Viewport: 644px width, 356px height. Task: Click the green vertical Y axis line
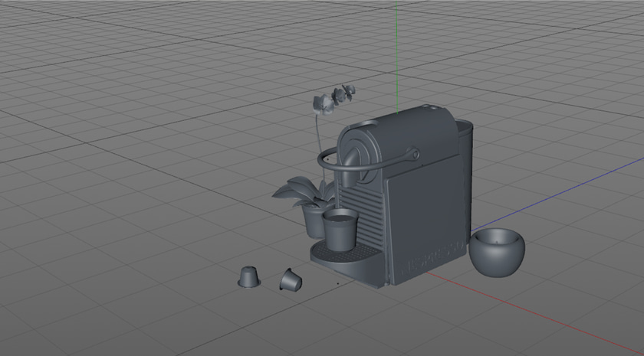(397, 46)
